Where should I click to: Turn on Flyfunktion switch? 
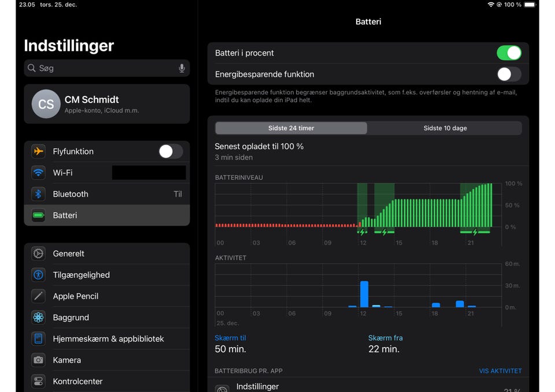[171, 151]
